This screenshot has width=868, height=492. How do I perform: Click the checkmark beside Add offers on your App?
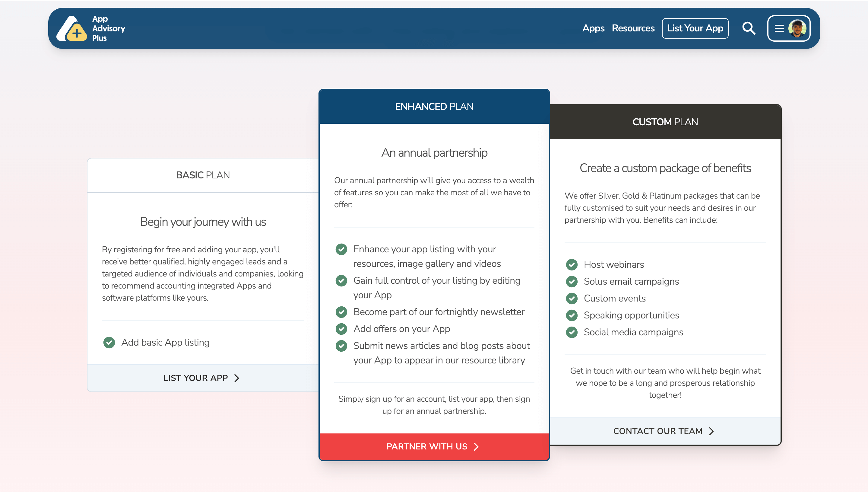tap(341, 329)
